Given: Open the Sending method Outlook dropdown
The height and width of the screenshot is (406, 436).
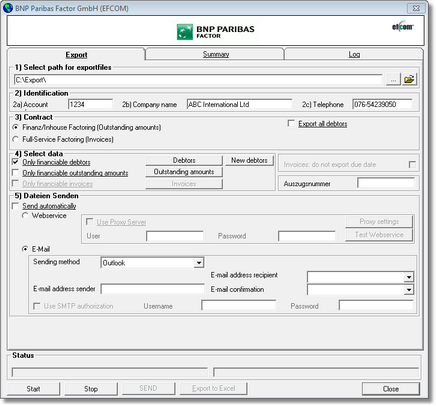Looking at the screenshot, I should 199,263.
